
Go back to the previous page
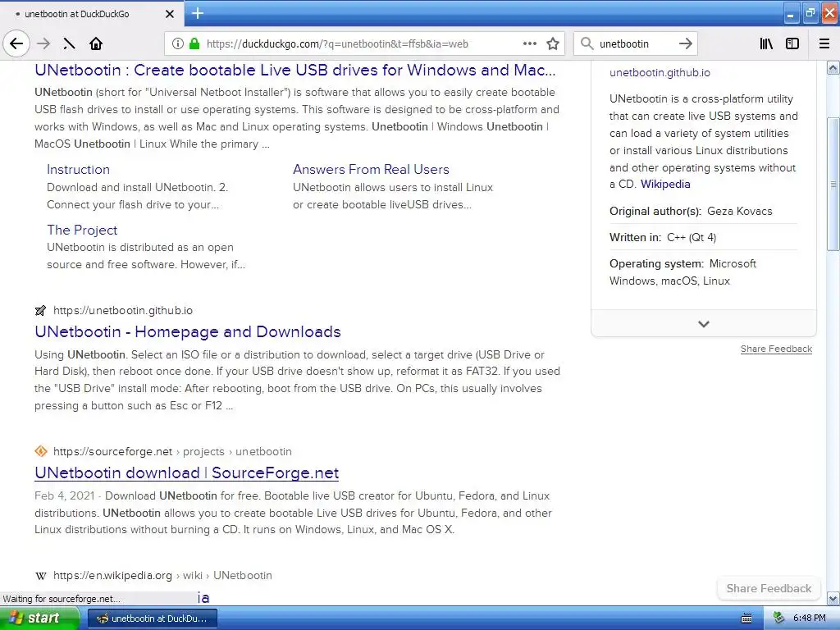pos(16,43)
